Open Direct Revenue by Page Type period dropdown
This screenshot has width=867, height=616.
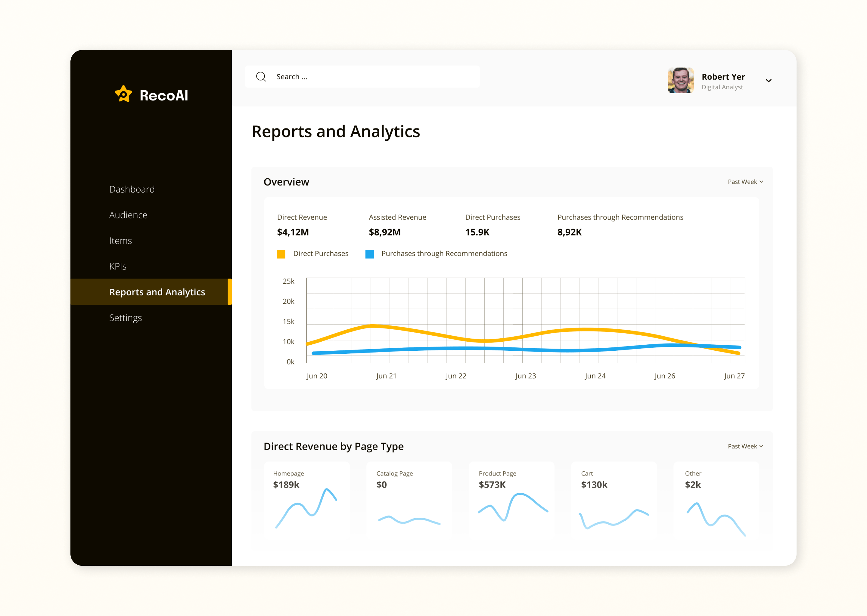click(x=745, y=446)
